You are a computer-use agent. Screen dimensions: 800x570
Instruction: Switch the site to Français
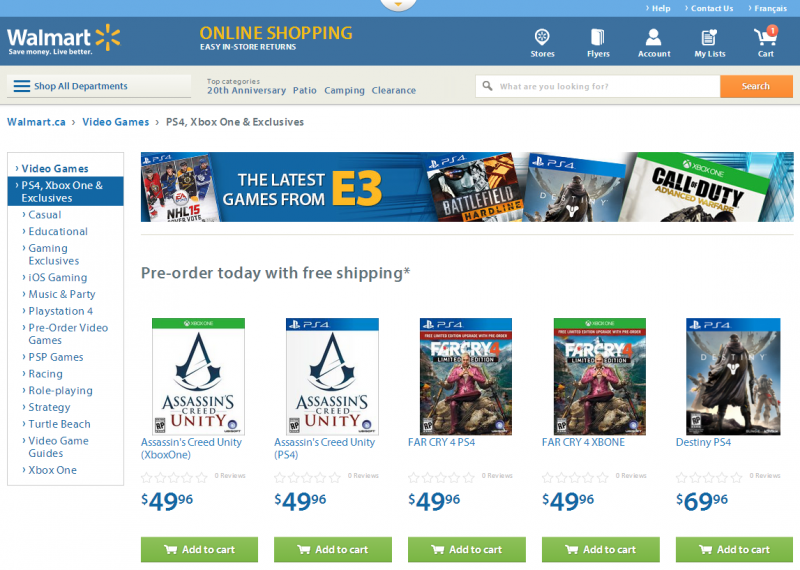coord(770,8)
